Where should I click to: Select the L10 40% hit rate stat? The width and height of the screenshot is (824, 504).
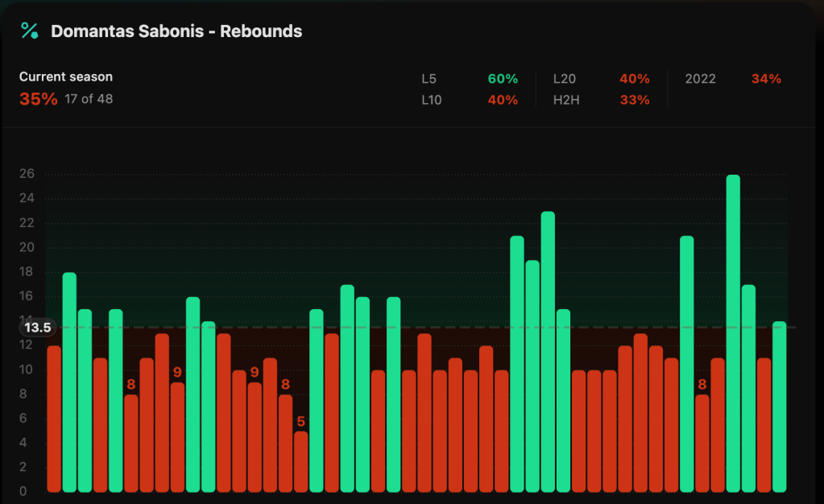click(470, 100)
